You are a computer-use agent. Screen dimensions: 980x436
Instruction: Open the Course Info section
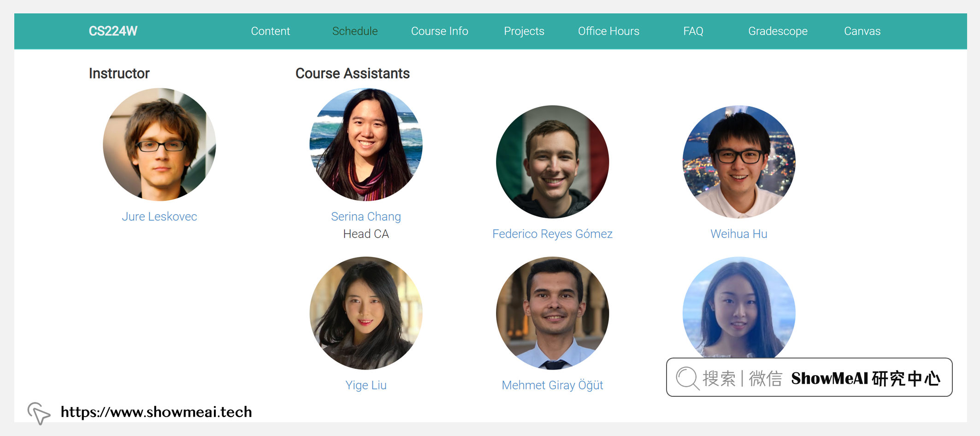tap(439, 31)
